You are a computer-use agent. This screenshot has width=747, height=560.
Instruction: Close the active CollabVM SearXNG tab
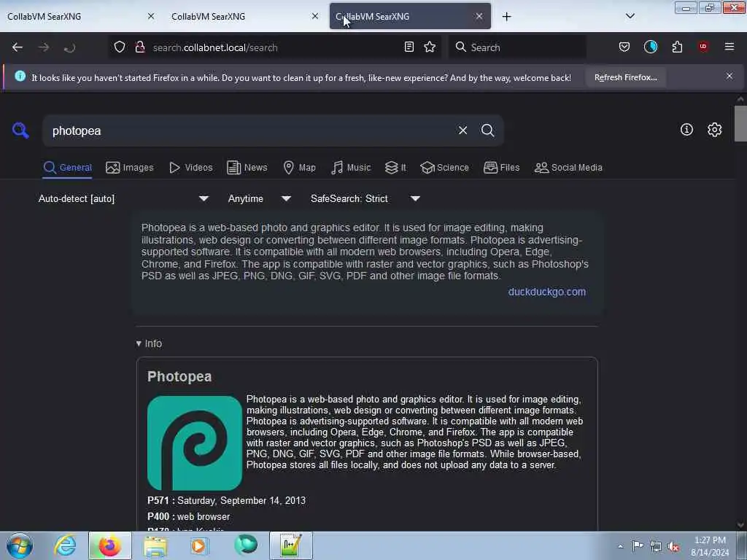(479, 16)
